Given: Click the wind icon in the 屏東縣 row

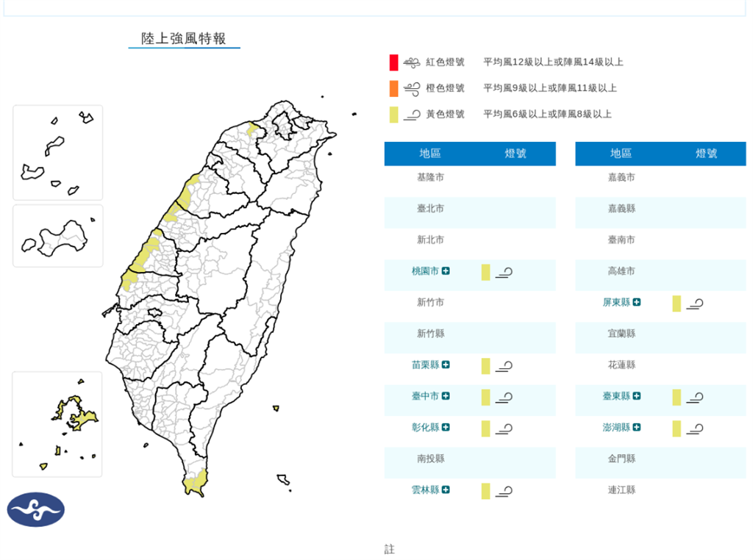Looking at the screenshot, I should (x=695, y=304).
